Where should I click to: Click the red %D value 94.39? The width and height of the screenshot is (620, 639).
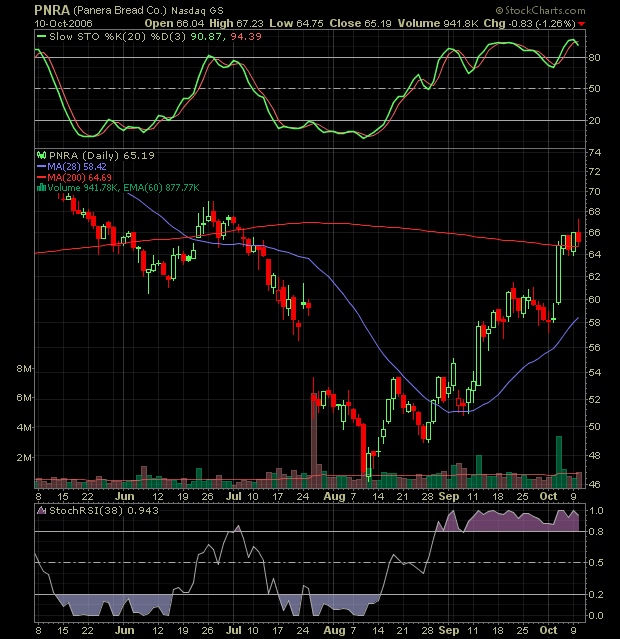click(246, 36)
